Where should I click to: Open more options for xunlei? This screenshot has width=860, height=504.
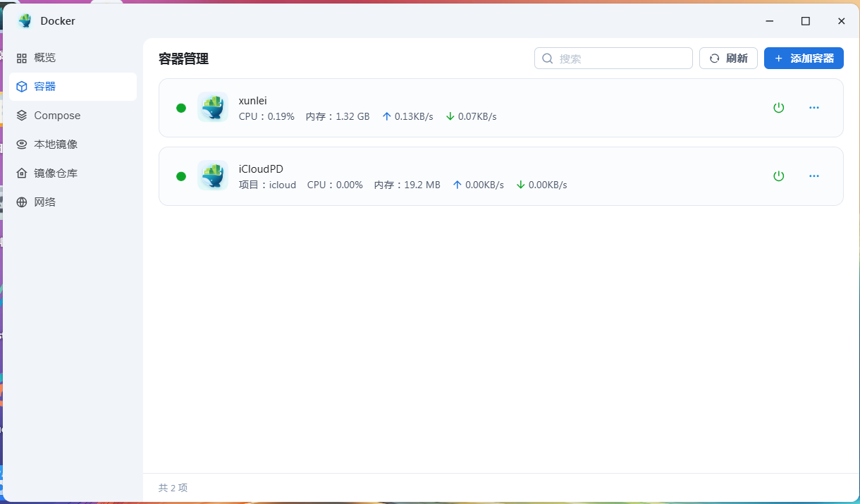tap(814, 108)
